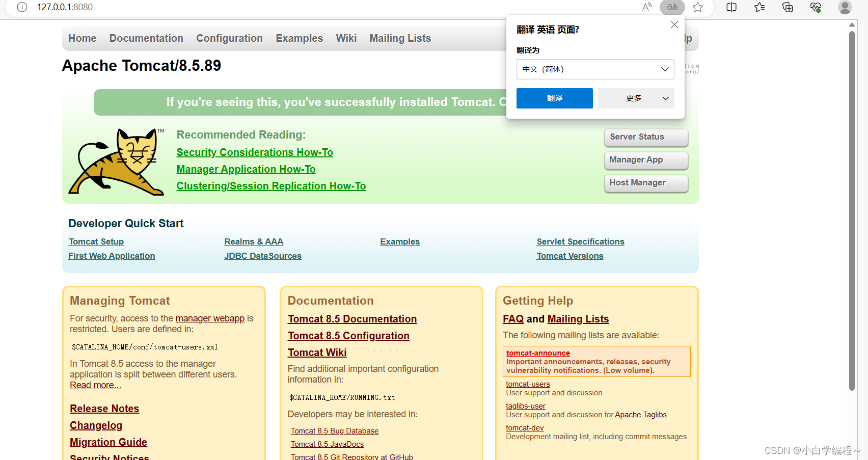Open the Documentation nav item

146,38
